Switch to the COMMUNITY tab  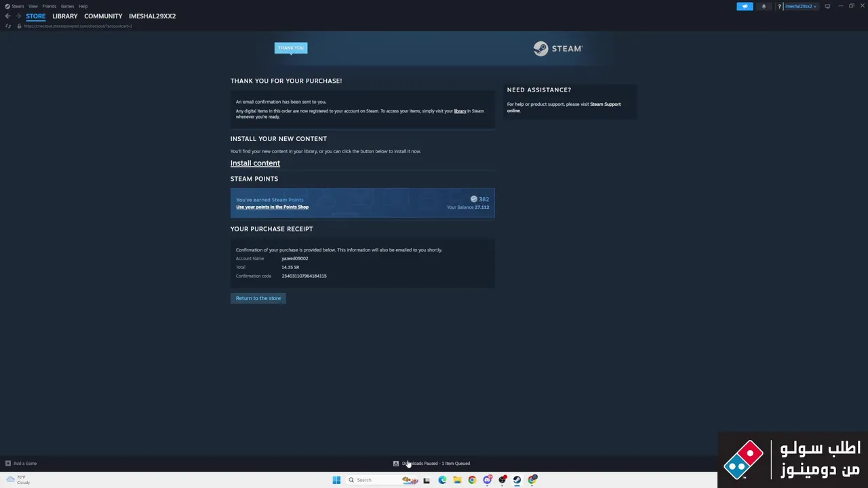pos(103,16)
